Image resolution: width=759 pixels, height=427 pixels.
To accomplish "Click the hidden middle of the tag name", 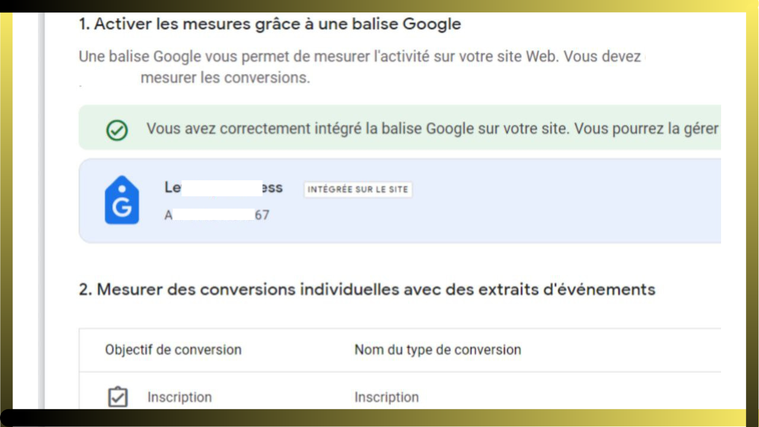I will 220,187.
